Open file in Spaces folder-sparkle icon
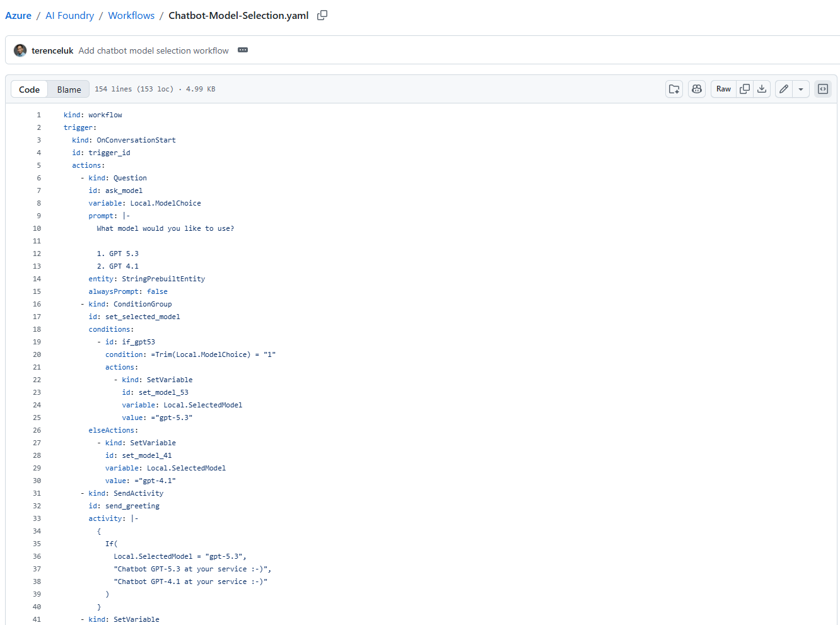840x625 pixels. tap(674, 89)
